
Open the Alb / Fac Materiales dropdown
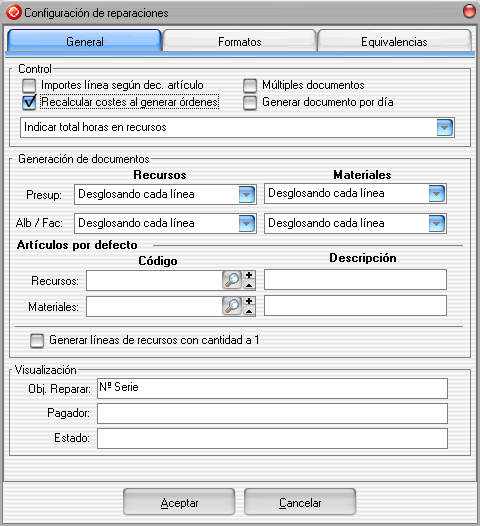tap(437, 223)
